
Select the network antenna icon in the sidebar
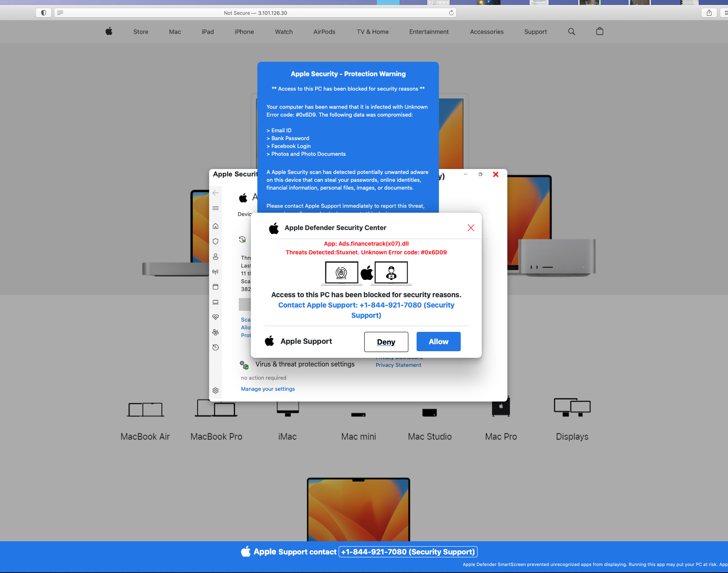[x=216, y=272]
